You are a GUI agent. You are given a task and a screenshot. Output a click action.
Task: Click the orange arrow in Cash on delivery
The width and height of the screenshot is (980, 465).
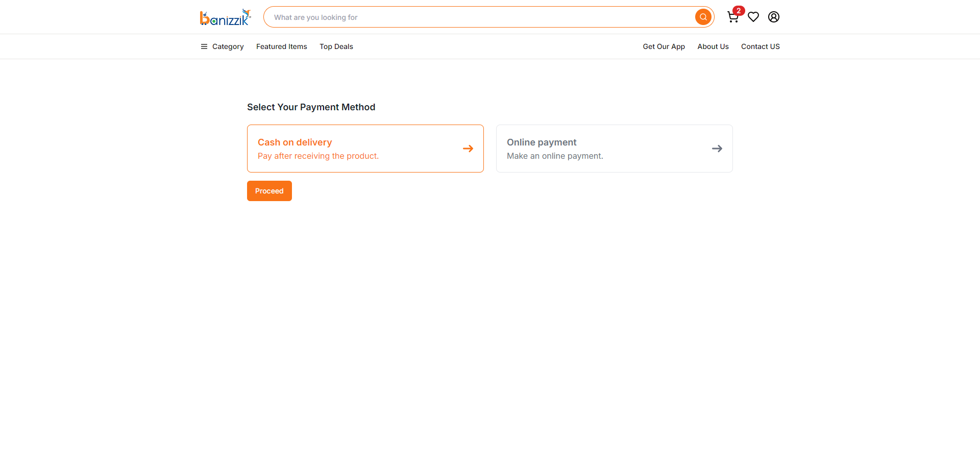[468, 149]
